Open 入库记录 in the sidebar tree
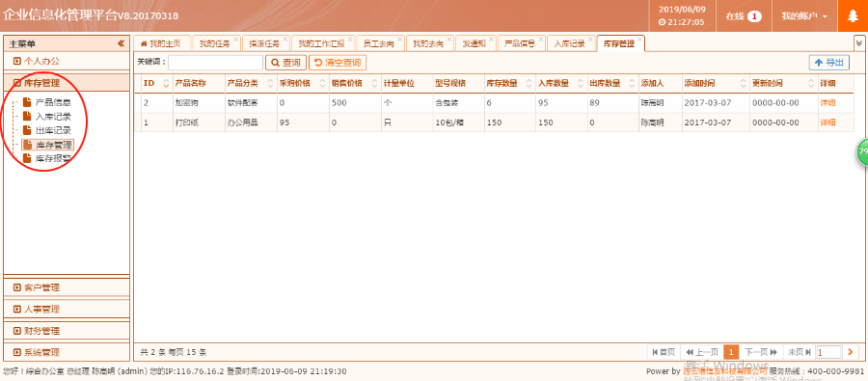 [53, 117]
